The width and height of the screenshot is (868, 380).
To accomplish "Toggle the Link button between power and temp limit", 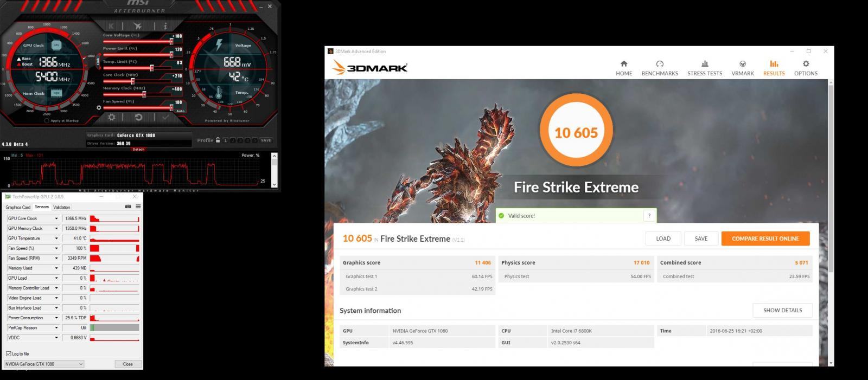I will pos(98,62).
